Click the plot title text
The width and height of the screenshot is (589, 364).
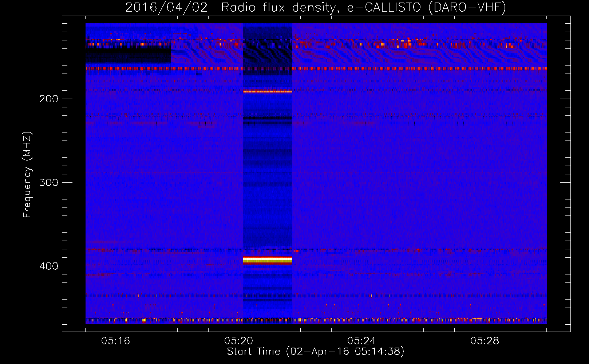tap(316, 7)
